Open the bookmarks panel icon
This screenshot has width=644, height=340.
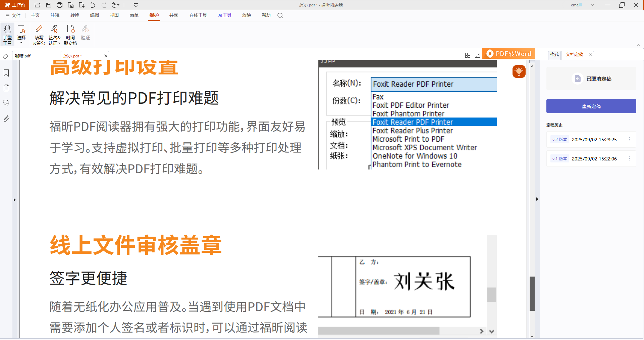[x=6, y=73]
